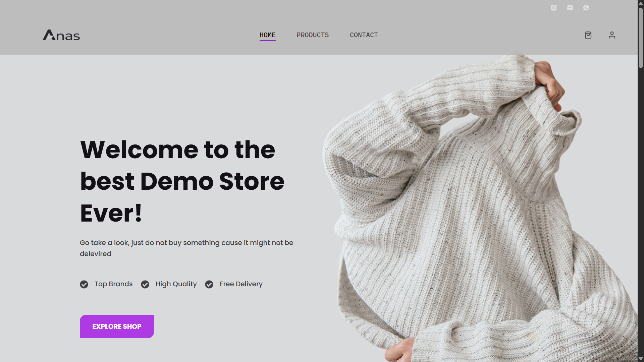Open the WhatsApp chat icon

[x=586, y=8]
